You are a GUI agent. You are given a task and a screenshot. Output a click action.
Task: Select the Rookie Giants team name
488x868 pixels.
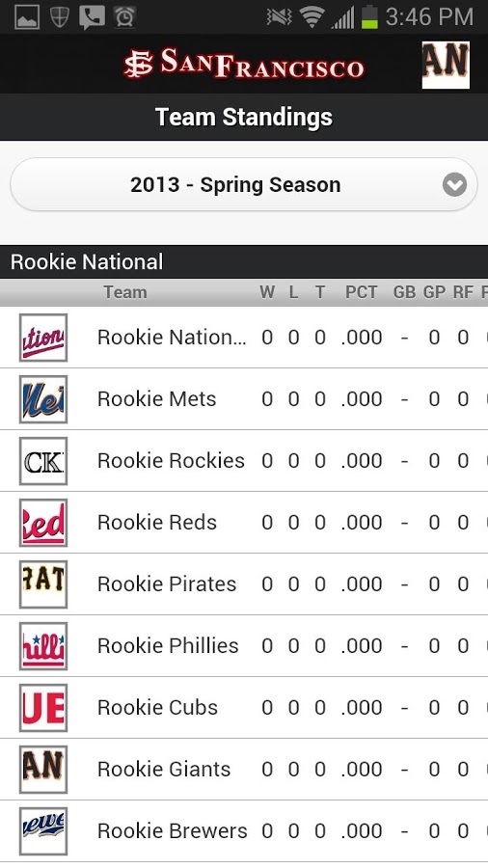164,769
